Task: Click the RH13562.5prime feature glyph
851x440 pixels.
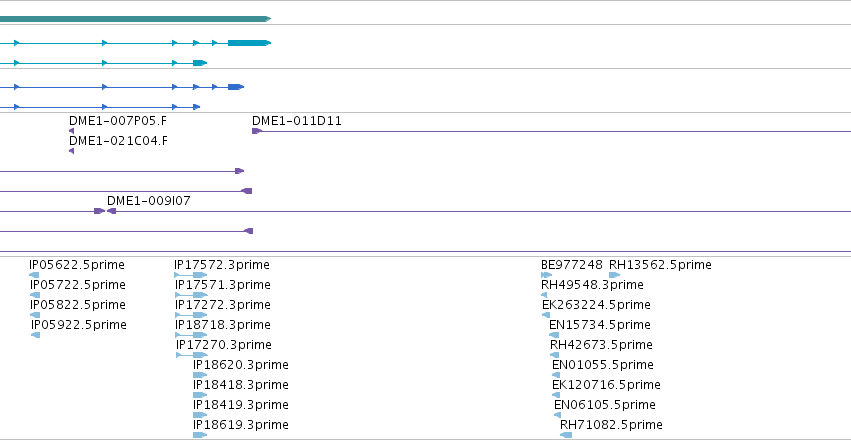Action: (614, 275)
